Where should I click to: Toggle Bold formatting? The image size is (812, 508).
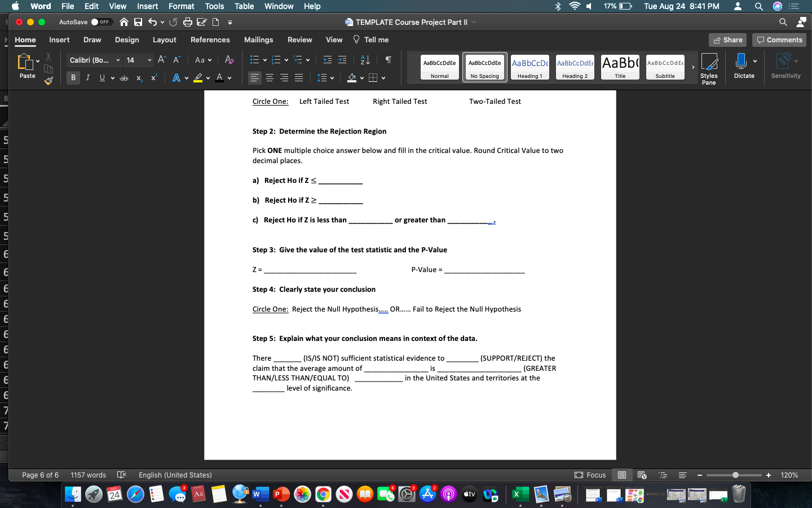click(x=73, y=78)
